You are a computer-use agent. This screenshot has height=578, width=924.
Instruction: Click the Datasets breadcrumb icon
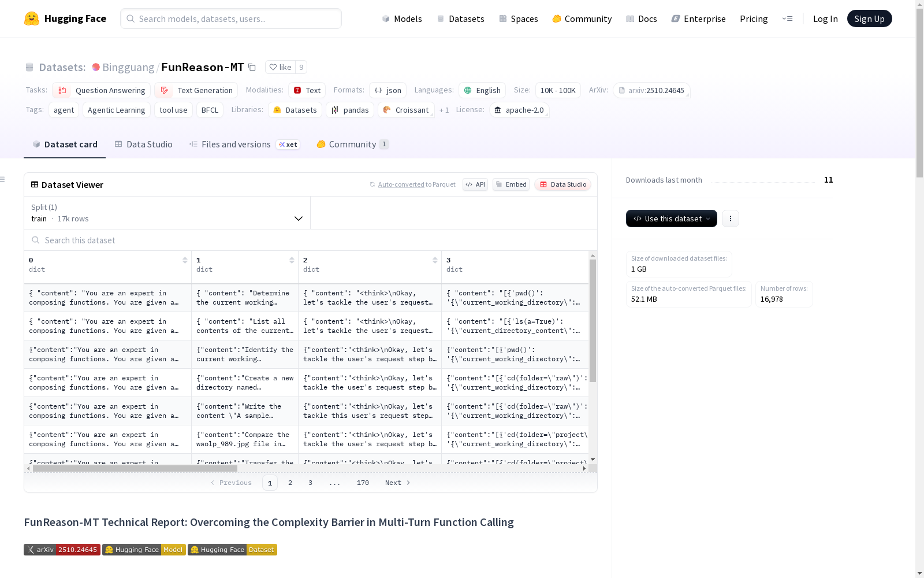click(29, 67)
